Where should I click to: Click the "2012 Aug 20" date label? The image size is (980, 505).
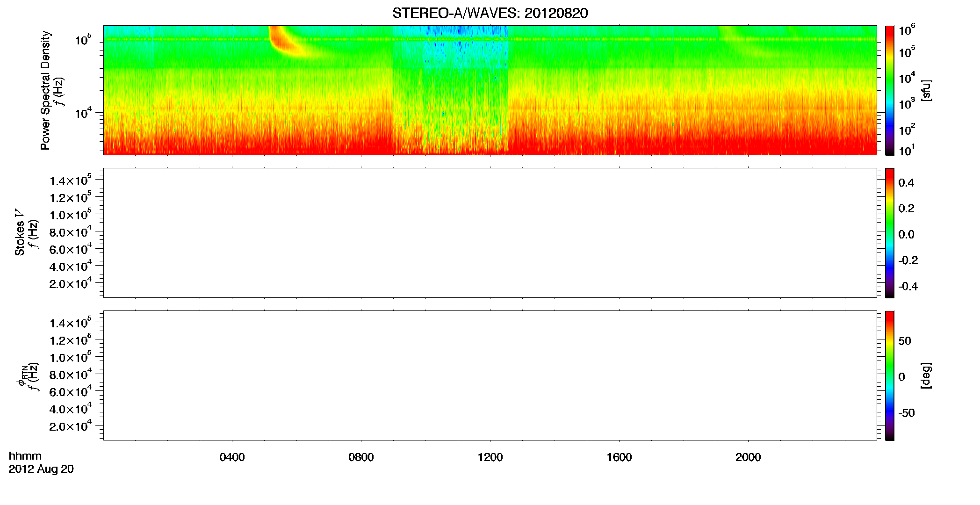point(41,469)
